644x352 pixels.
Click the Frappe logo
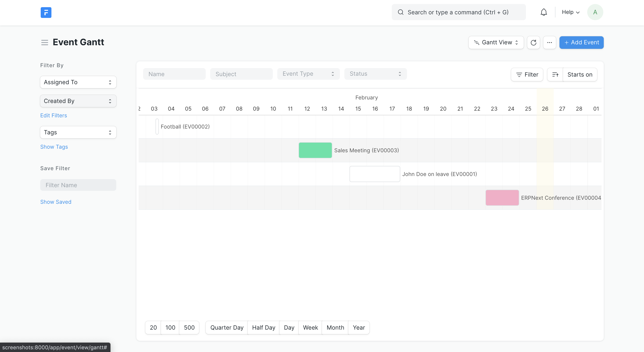[x=46, y=13]
